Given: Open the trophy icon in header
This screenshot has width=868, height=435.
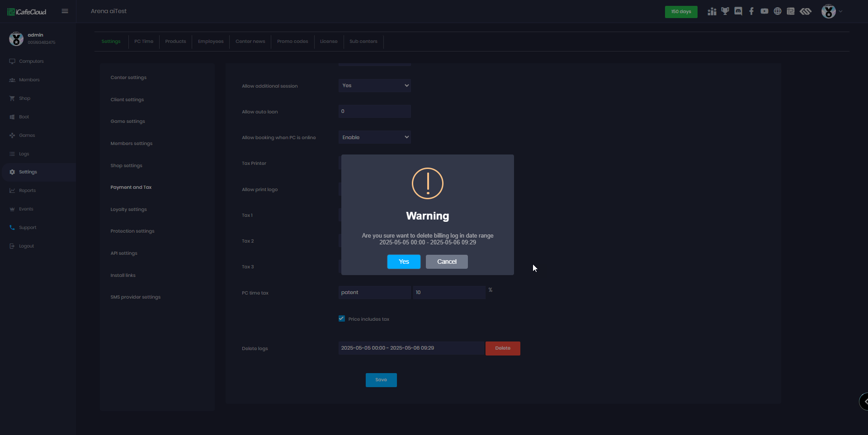Looking at the screenshot, I should pyautogui.click(x=725, y=11).
